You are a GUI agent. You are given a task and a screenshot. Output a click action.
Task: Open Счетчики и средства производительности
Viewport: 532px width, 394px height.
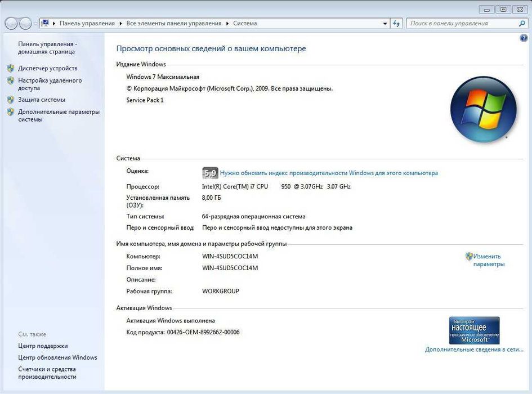pos(47,373)
